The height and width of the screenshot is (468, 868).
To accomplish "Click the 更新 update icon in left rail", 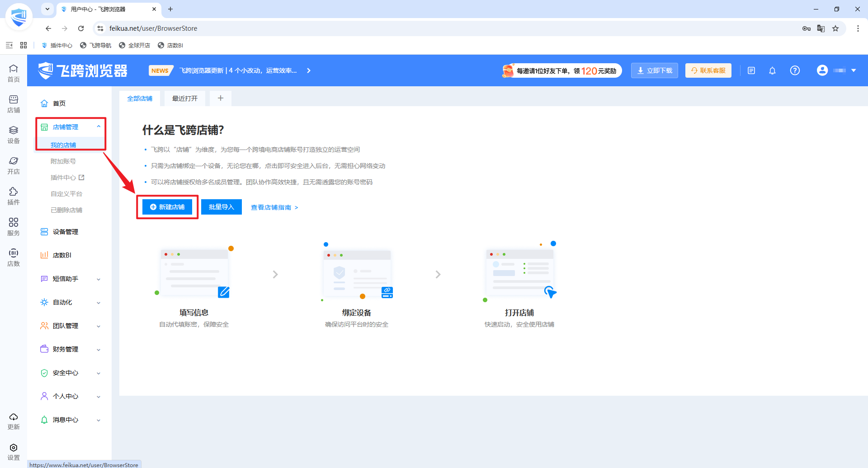I will click(x=14, y=421).
